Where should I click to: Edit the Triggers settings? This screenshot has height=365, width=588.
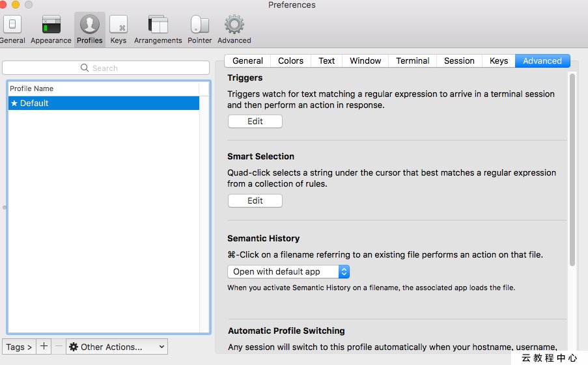(255, 122)
